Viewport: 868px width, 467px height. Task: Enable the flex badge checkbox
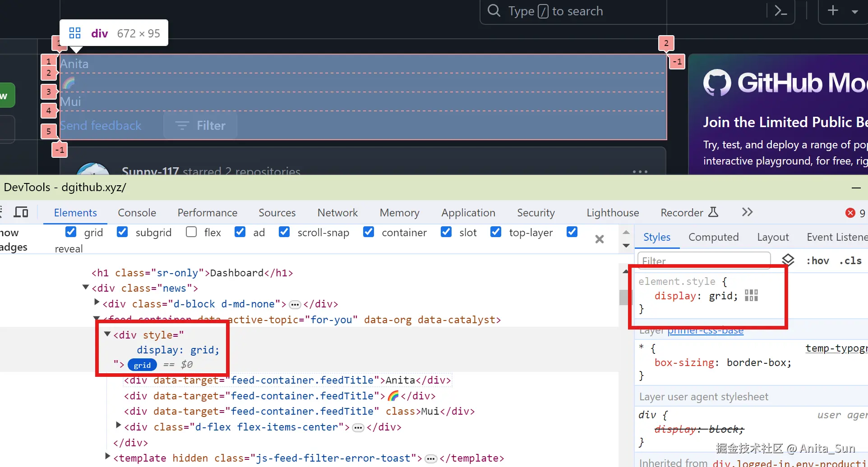point(191,232)
